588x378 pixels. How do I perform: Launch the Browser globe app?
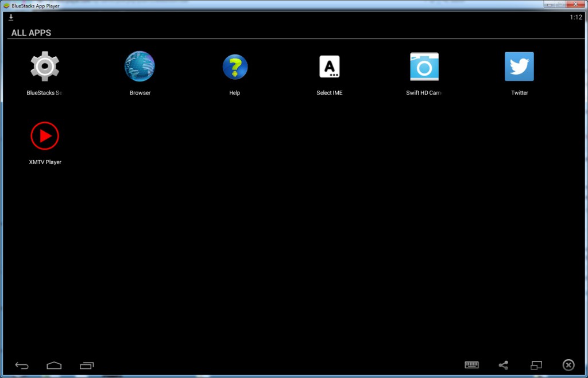pyautogui.click(x=140, y=67)
